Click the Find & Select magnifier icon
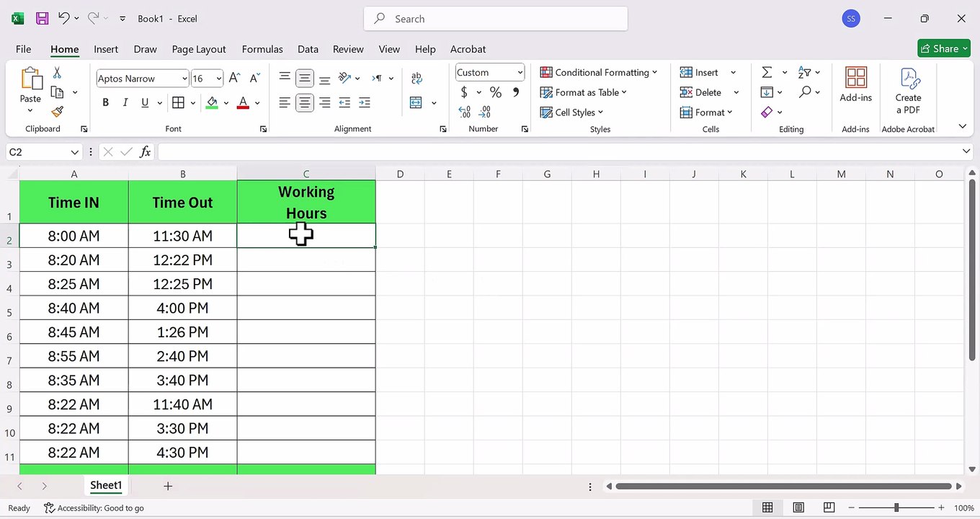This screenshot has width=980, height=519. click(x=804, y=92)
